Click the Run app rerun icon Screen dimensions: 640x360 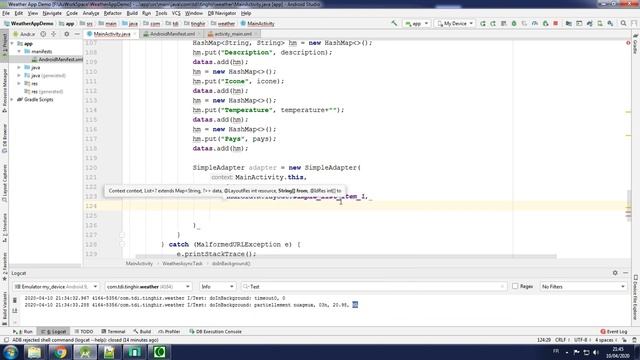[483, 23]
